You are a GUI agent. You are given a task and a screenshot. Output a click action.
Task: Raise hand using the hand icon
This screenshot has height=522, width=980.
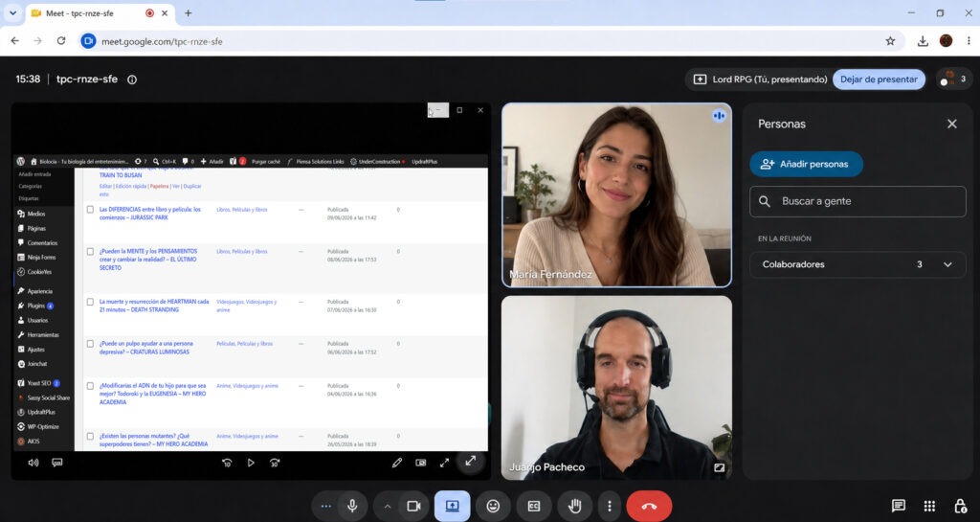(x=575, y=506)
